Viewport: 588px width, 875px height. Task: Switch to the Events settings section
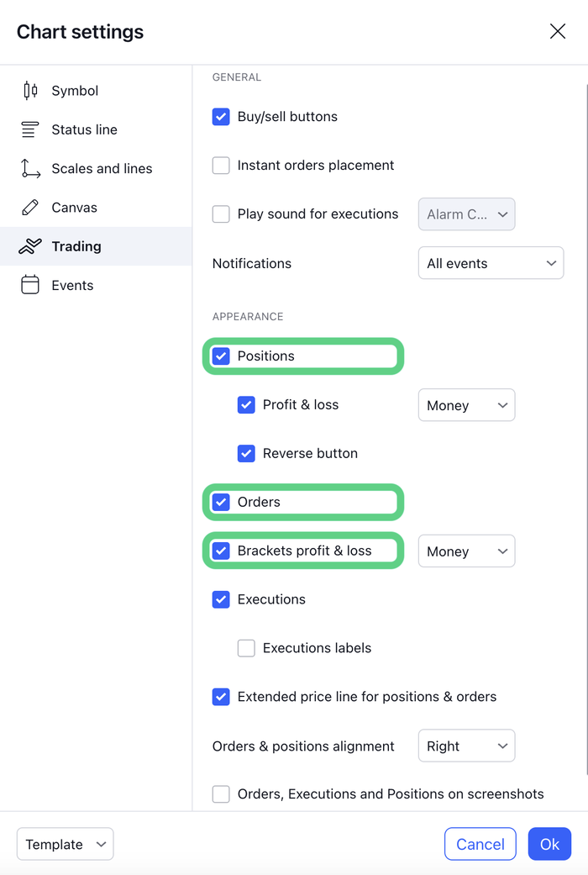point(71,285)
